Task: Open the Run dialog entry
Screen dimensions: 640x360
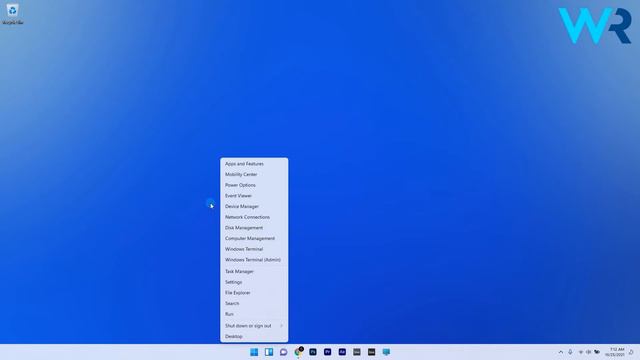Action: [254, 314]
